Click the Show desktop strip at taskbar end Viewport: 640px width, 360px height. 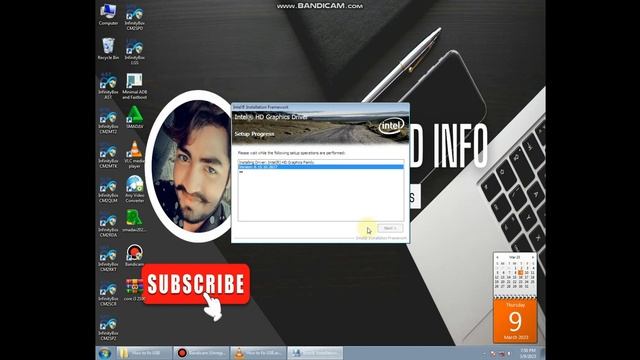[543, 353]
